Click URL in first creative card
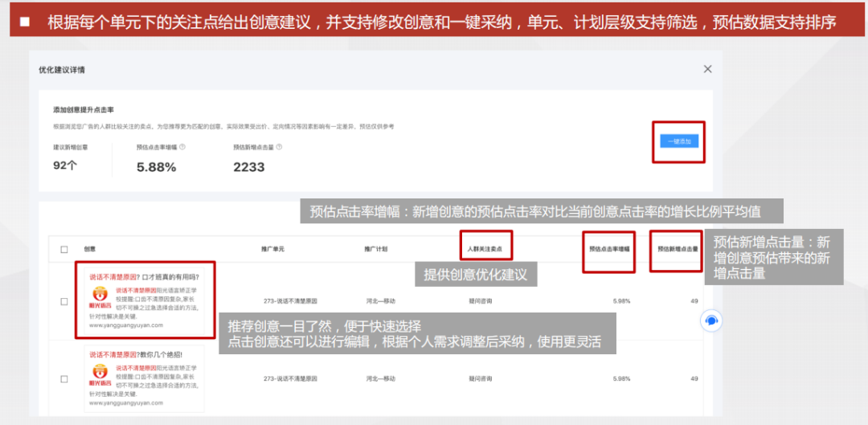The image size is (868, 425). tap(126, 325)
